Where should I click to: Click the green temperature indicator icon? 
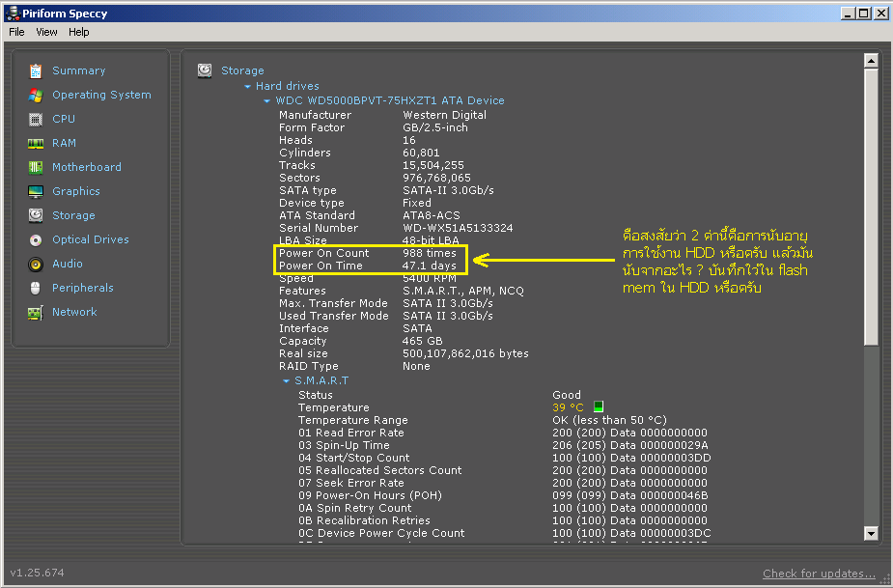[x=598, y=406]
